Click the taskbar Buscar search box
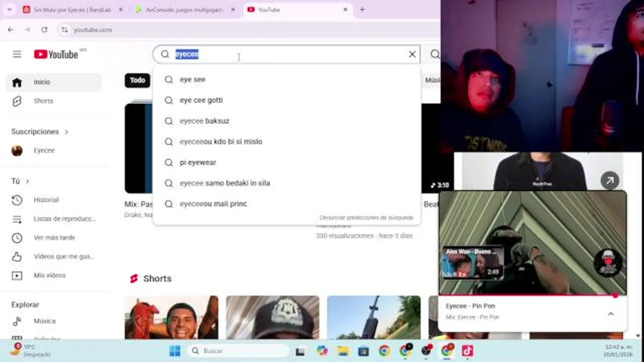This screenshot has height=362, width=644. coord(238,351)
